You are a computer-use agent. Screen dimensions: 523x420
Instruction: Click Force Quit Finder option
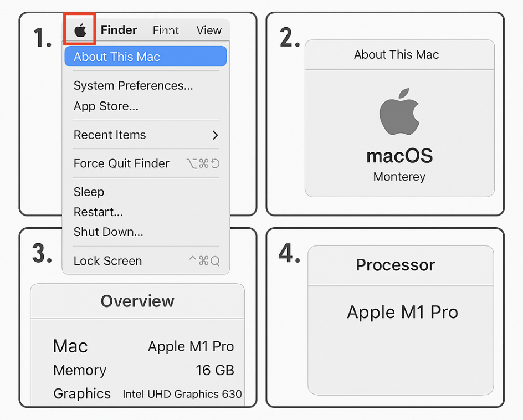[x=121, y=163]
